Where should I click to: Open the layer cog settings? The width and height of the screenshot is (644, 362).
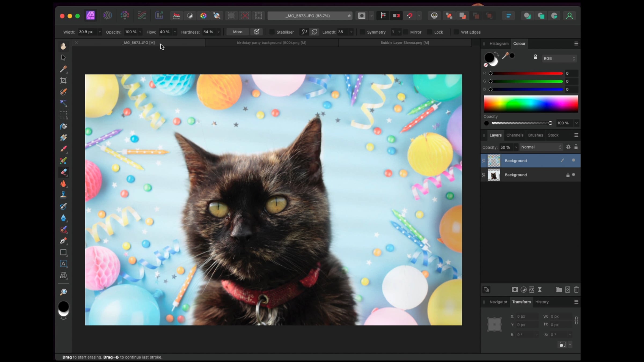[x=568, y=147]
